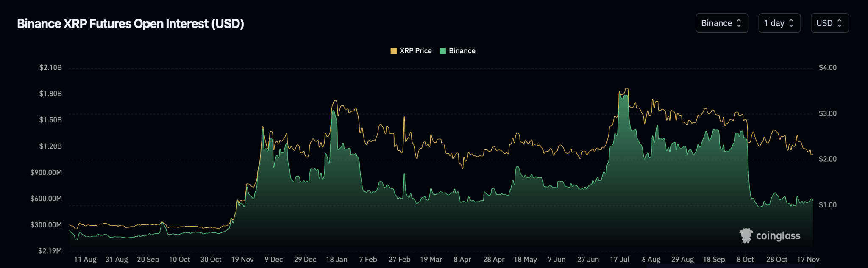Screen dimensions: 868x268
Task: Toggle Binance series via legend label
Action: click(x=462, y=51)
